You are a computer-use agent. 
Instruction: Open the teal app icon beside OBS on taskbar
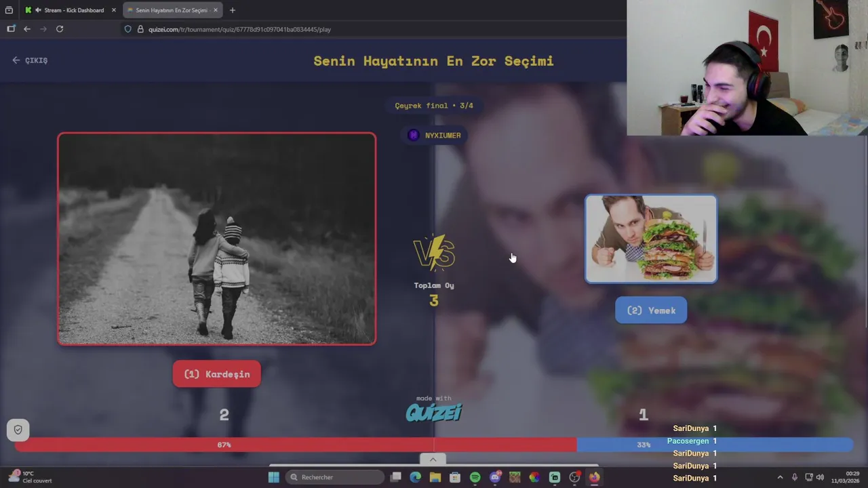pos(555,477)
